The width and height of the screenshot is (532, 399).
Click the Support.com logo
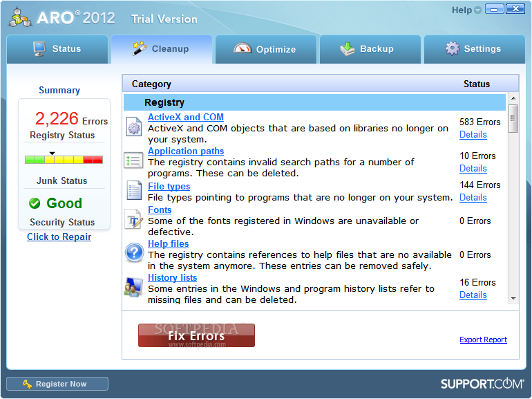coord(482,384)
